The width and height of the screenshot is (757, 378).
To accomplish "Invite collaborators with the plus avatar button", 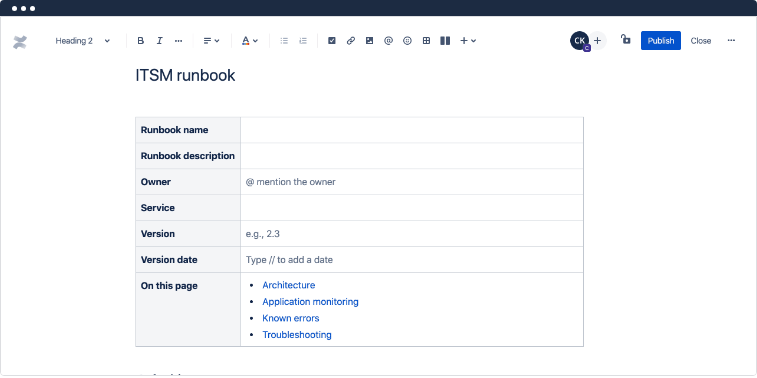I will pos(598,41).
